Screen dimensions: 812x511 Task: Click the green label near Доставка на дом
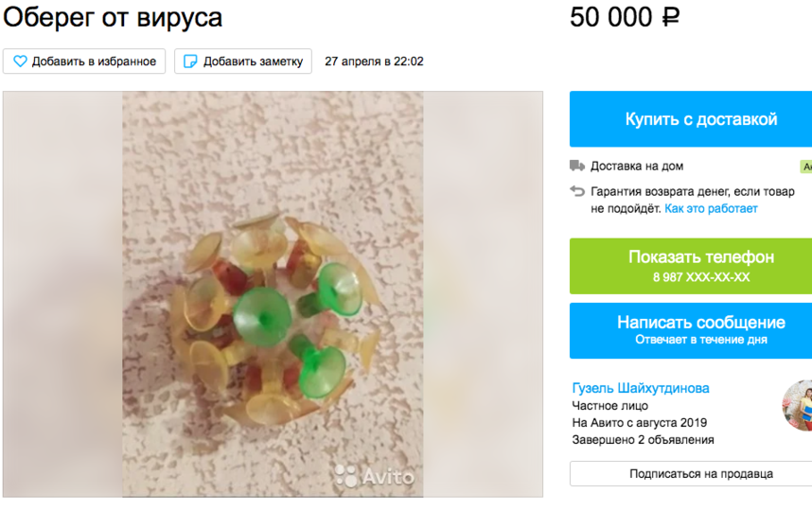[x=806, y=167]
